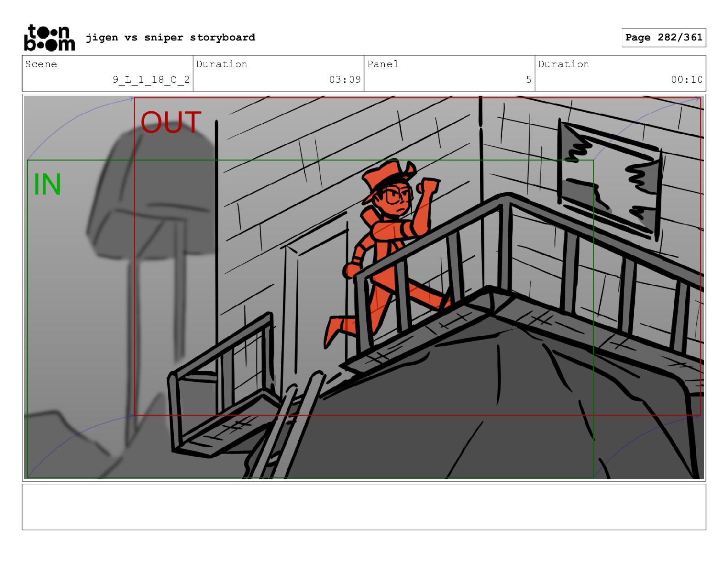
Task: Select the Duration label above "03:09"
Action: coord(222,64)
